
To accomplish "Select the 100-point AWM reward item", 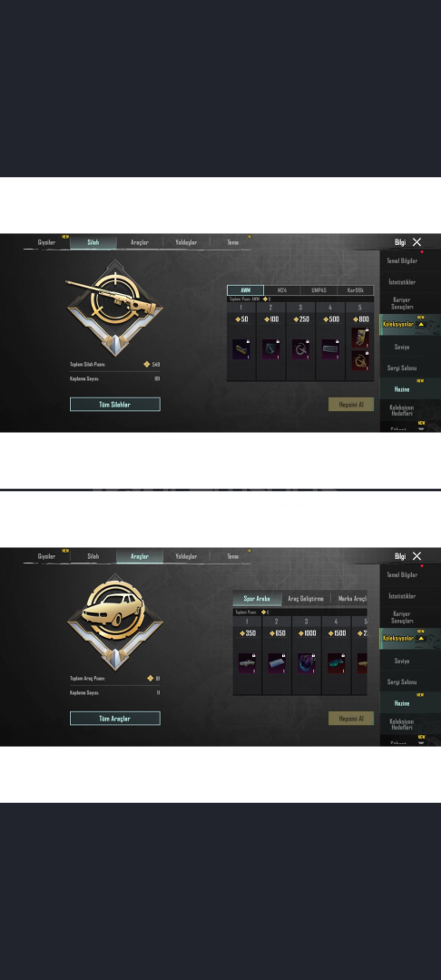I will pyautogui.click(x=271, y=349).
